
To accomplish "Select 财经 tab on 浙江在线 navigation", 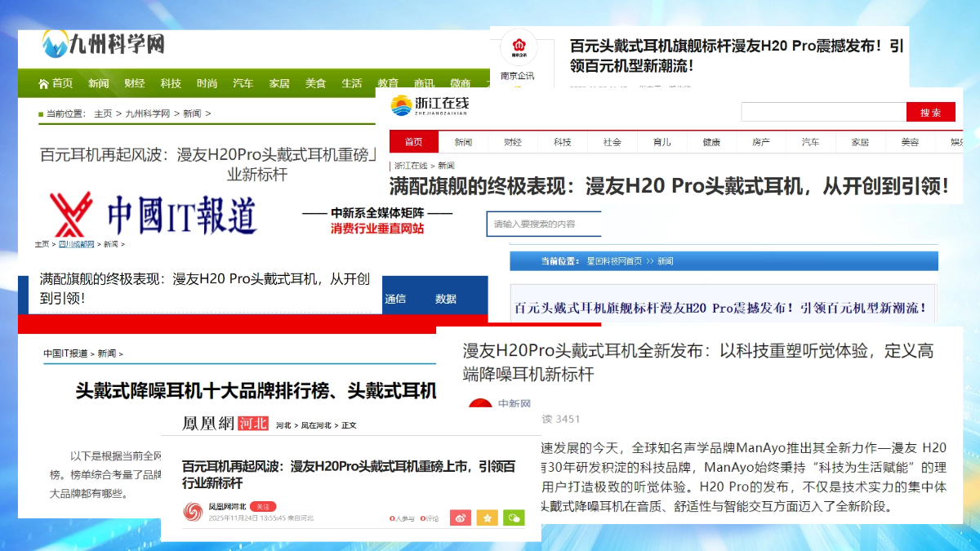I will click(513, 142).
